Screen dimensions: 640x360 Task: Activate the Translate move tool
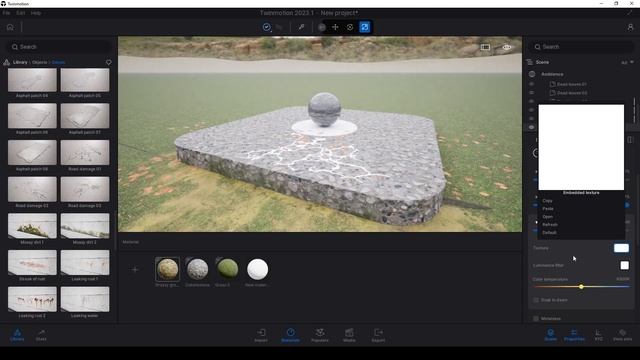click(335, 27)
